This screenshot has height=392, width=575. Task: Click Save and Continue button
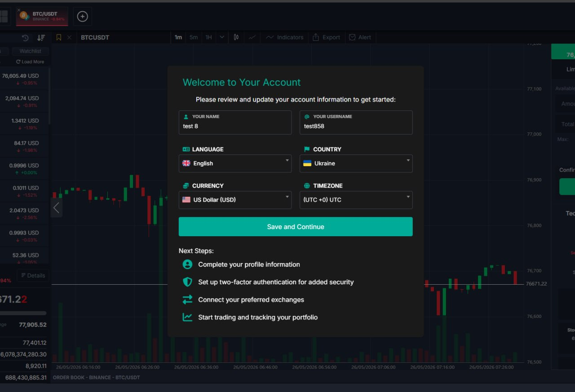click(x=296, y=227)
